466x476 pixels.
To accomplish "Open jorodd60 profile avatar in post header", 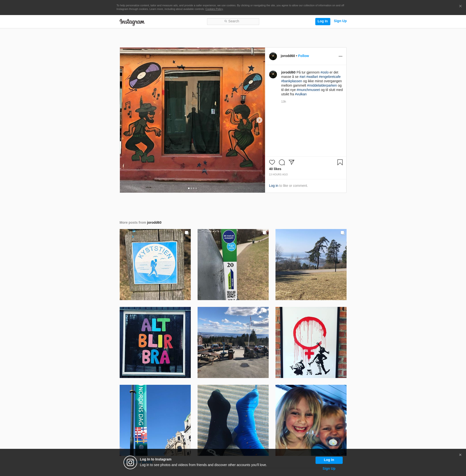I will coord(273,56).
